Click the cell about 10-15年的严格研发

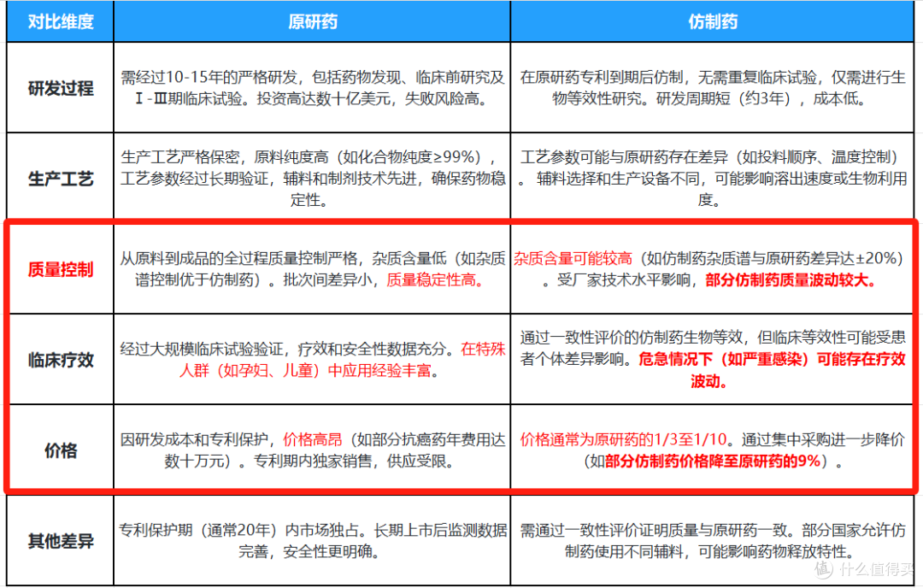point(312,88)
